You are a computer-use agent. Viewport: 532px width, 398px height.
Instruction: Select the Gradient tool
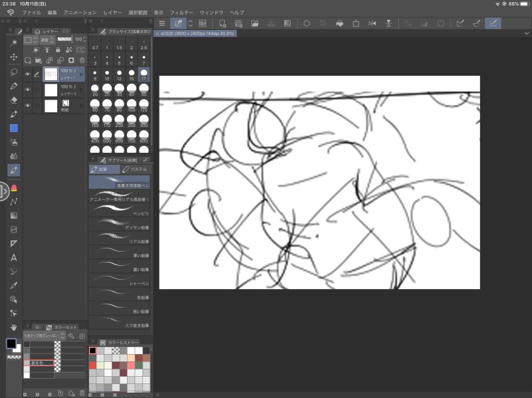pyautogui.click(x=13, y=216)
